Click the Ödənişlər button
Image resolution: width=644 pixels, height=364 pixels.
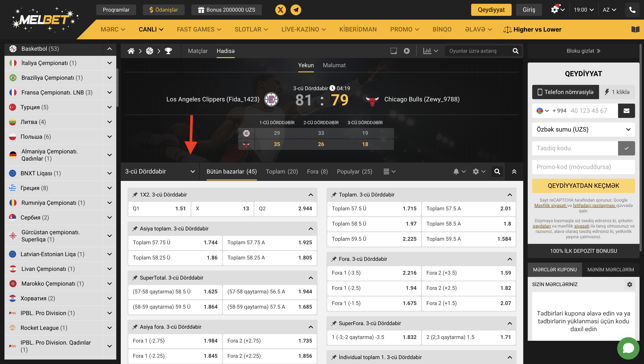click(x=163, y=10)
